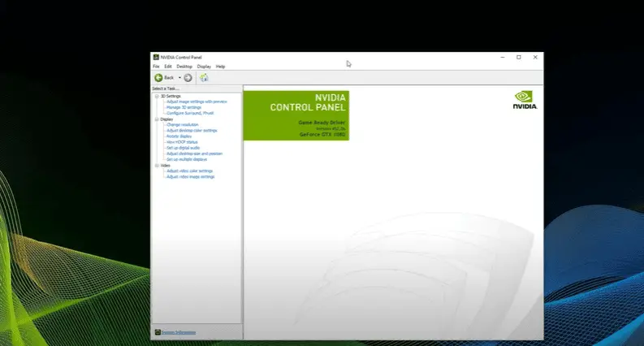Open Adjust video color settings
Screen dimensions: 644x346
(x=190, y=171)
